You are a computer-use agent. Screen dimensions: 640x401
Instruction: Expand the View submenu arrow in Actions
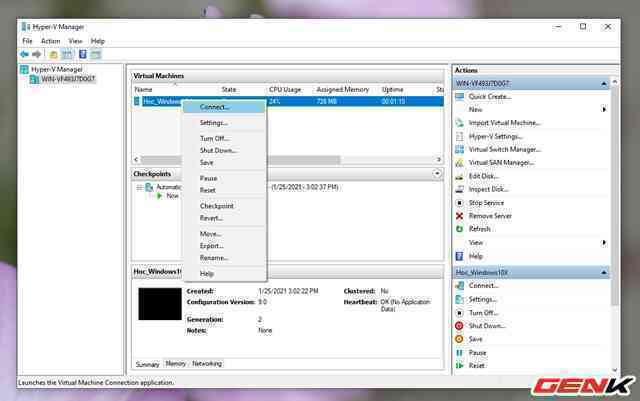604,243
